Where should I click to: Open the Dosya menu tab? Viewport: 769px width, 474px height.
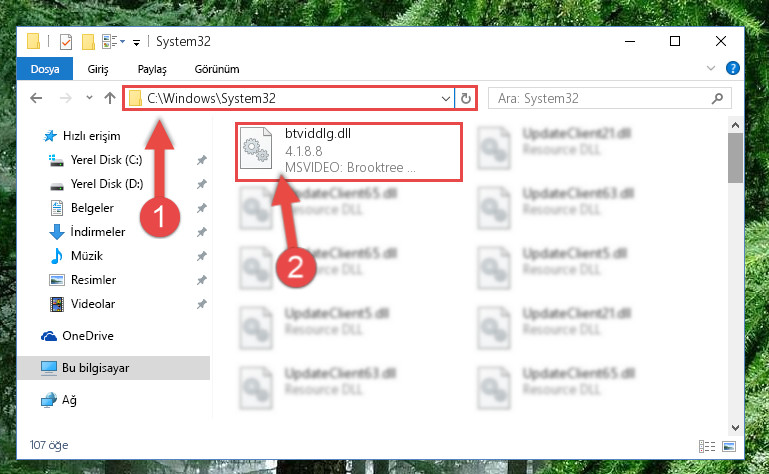pos(45,69)
